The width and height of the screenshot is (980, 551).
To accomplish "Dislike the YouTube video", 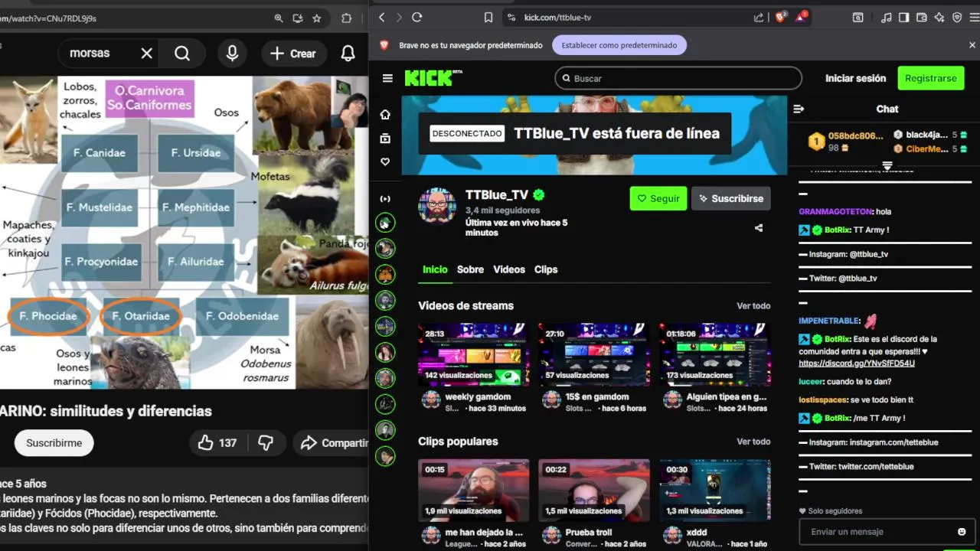I will pos(266,442).
